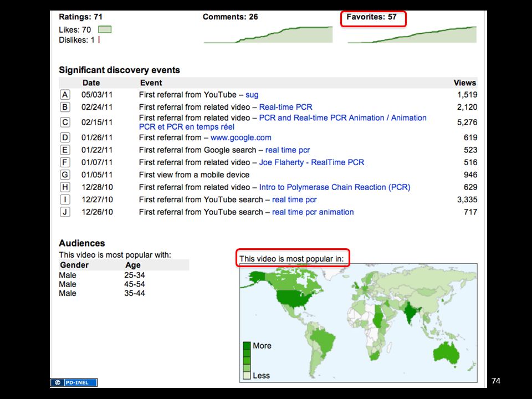The width and height of the screenshot is (532, 399).
Task: Click the 1,519 views value
Action: (x=467, y=95)
